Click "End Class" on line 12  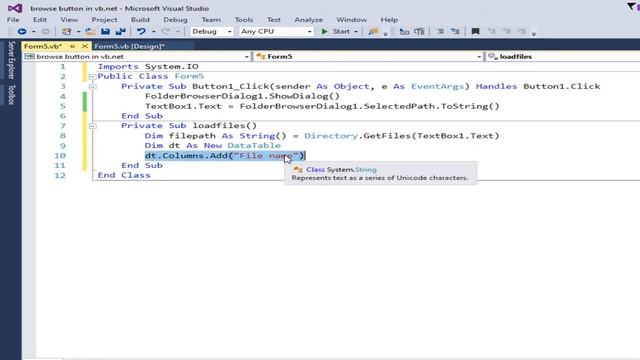[124, 176]
